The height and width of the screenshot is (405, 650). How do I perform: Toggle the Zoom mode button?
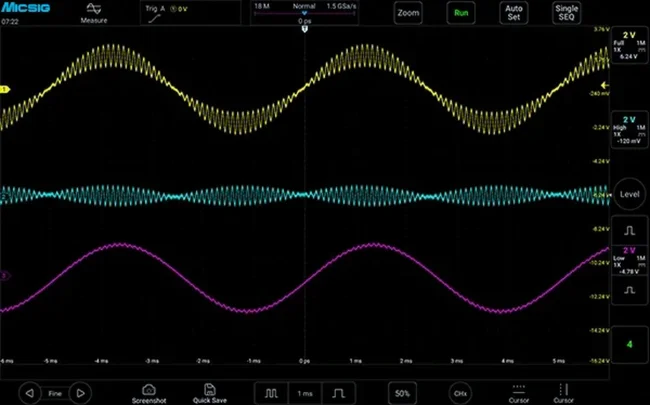tap(408, 13)
